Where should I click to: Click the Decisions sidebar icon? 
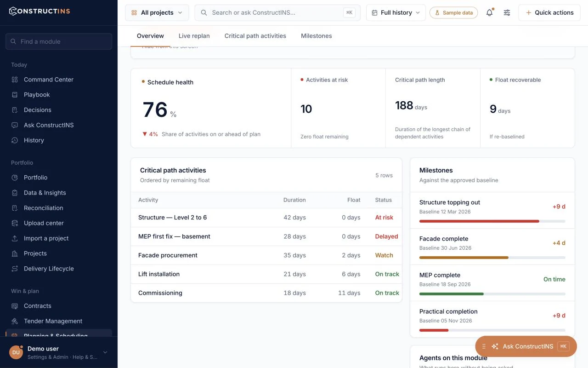click(x=15, y=110)
